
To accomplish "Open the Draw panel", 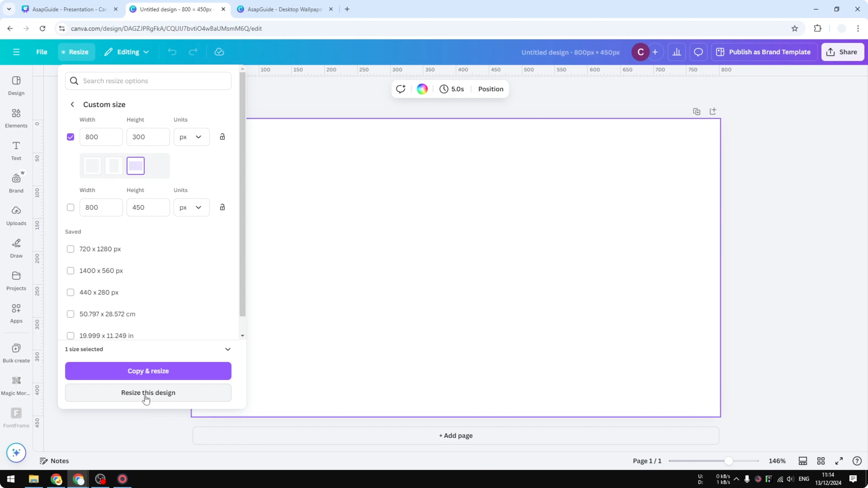I will tap(16, 248).
